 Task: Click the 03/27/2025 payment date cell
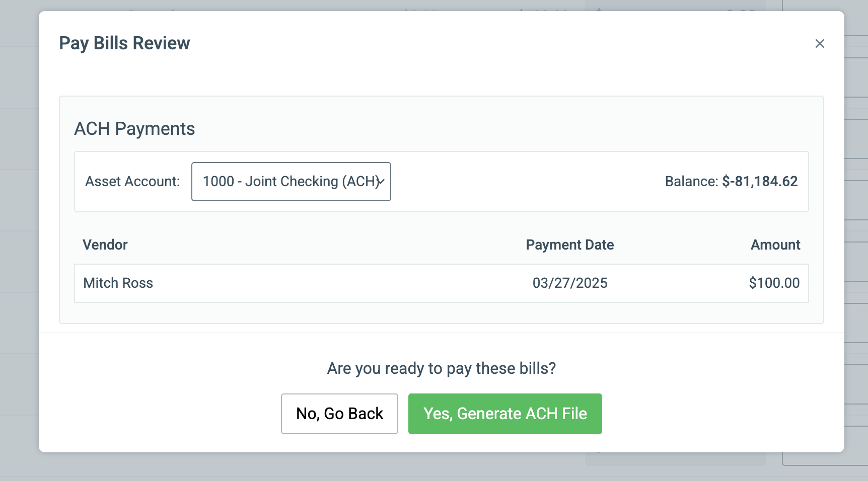570,283
